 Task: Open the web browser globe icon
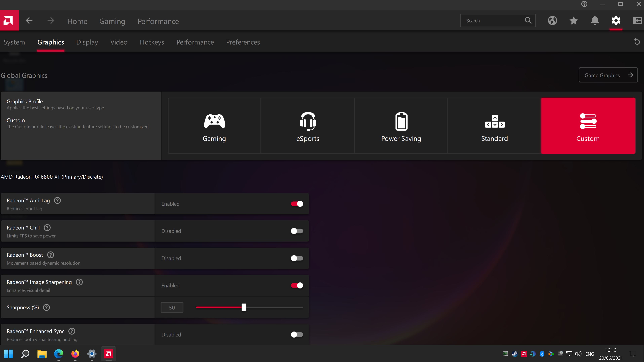[552, 21]
